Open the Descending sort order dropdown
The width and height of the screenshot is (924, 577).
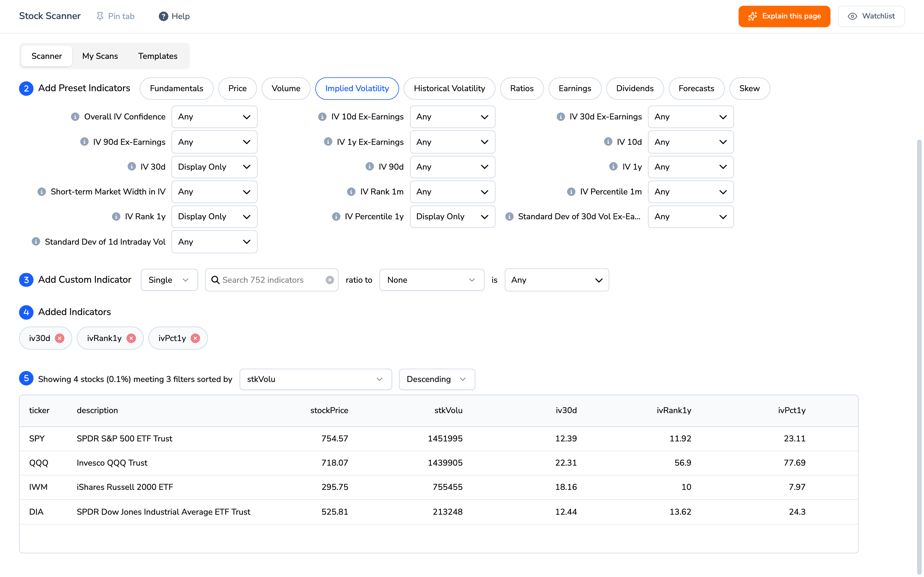[x=437, y=379]
